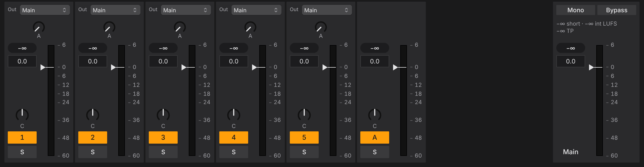Click channel 3 fader handle triangle

(x=184, y=67)
